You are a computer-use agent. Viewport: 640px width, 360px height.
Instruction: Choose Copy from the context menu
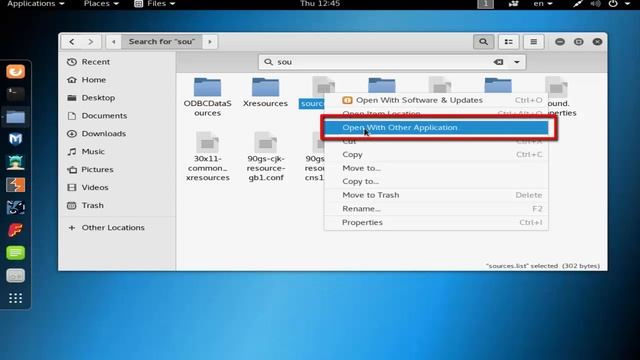436,155
